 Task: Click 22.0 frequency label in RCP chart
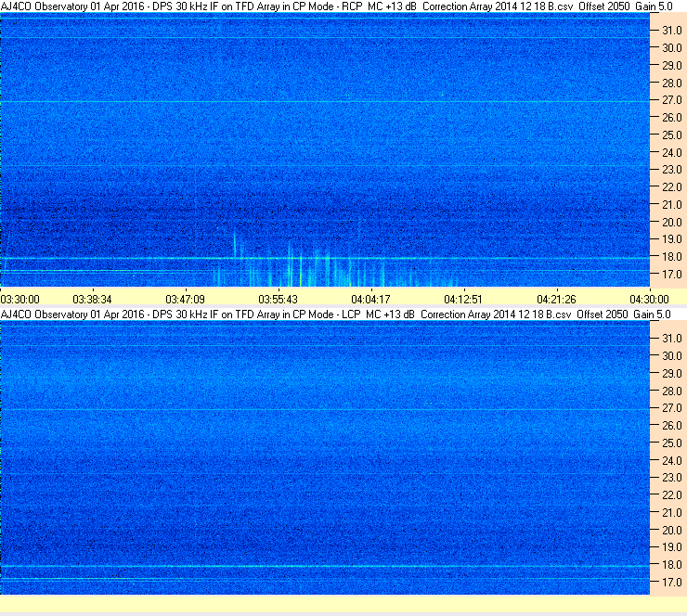tap(672, 187)
